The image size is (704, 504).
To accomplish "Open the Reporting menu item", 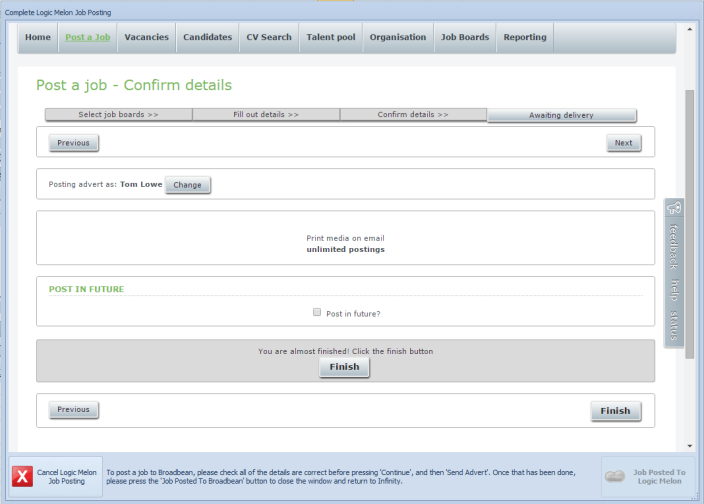I will tap(525, 37).
